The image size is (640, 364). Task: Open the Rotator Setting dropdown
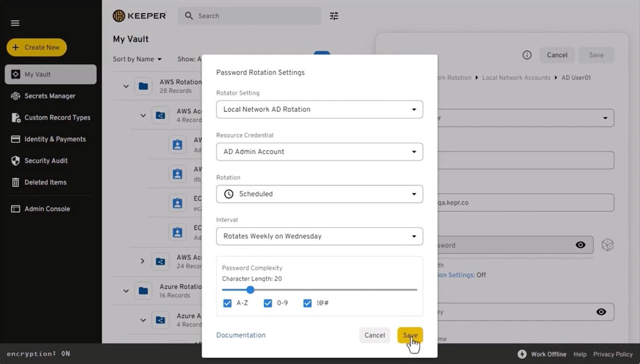[319, 109]
